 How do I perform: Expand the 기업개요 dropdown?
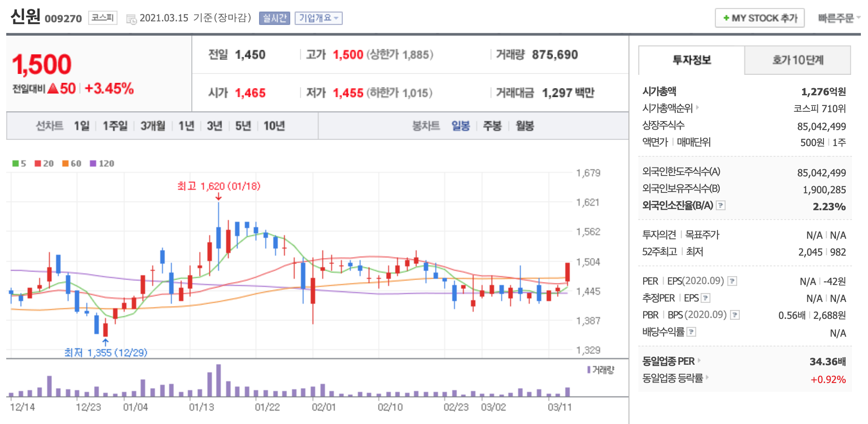point(318,18)
